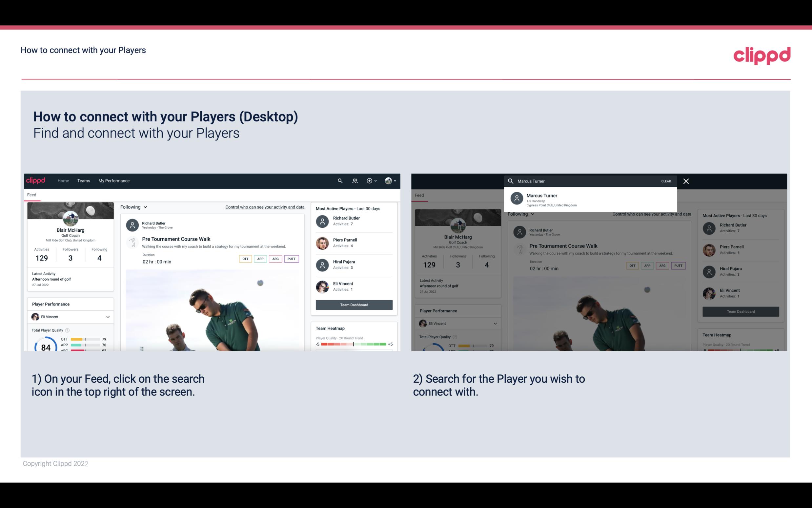Click the Teams navigation icon
Viewport: 812px width, 508px height.
pos(84,180)
